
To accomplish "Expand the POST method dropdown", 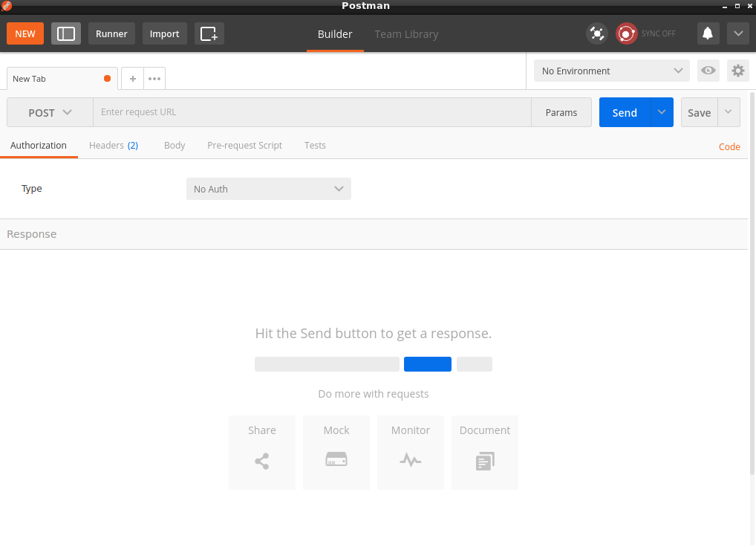I will (50, 112).
